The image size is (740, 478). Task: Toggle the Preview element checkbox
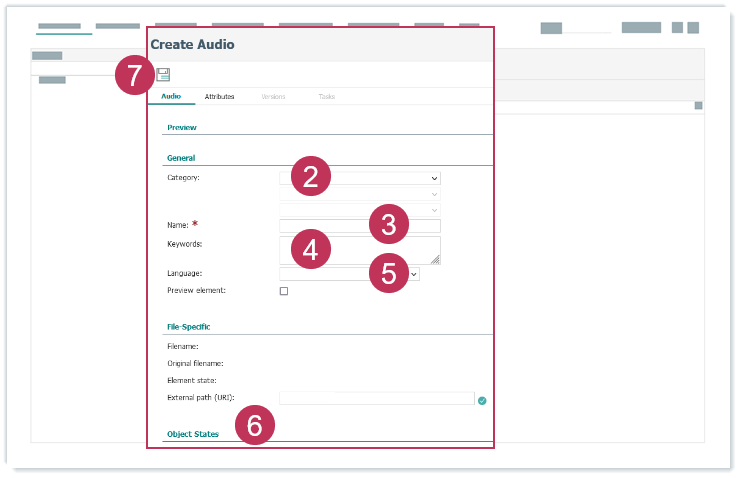coord(284,291)
